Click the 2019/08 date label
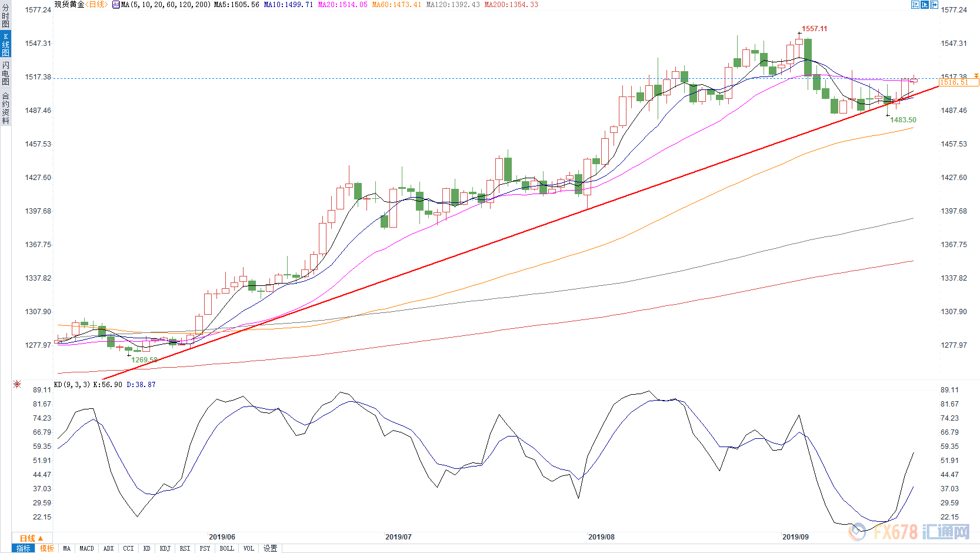The width and height of the screenshot is (980, 553). (x=601, y=537)
